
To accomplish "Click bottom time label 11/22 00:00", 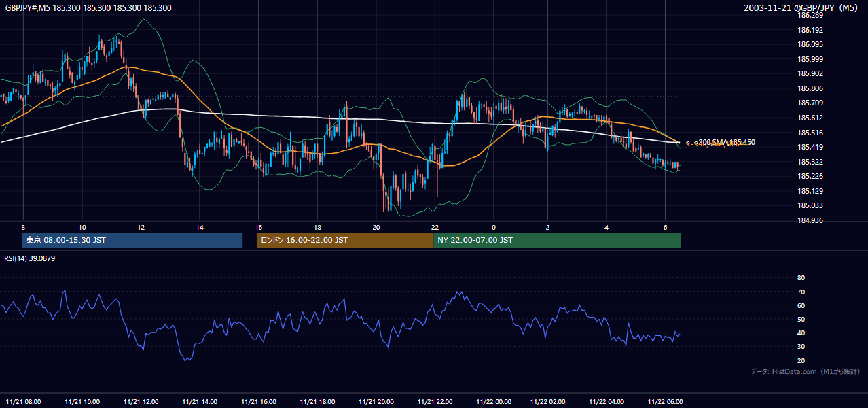I will pos(494,401).
